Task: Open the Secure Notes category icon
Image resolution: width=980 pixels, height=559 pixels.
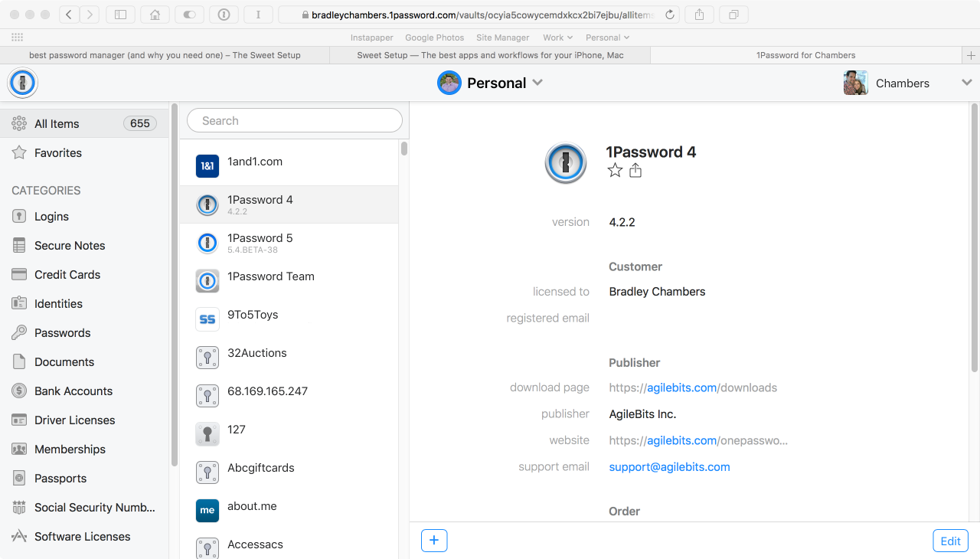Action: [x=19, y=246]
